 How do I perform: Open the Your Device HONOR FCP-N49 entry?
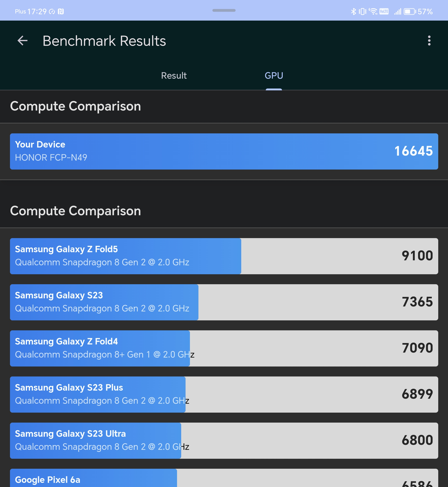click(x=224, y=151)
